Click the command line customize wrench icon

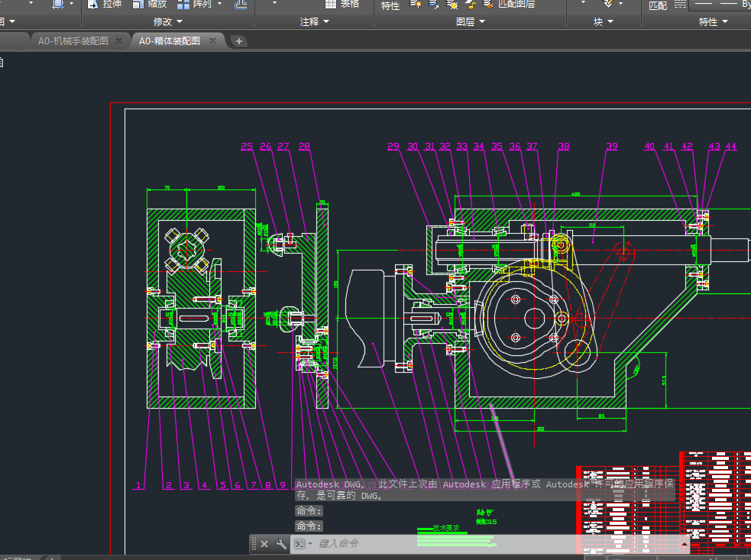[280, 544]
